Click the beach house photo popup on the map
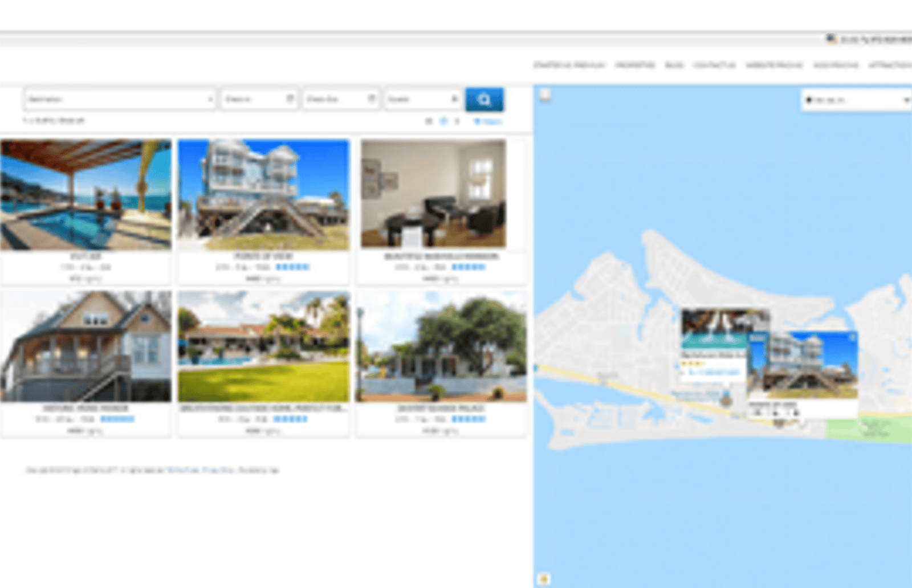912x588 pixels. (x=803, y=365)
